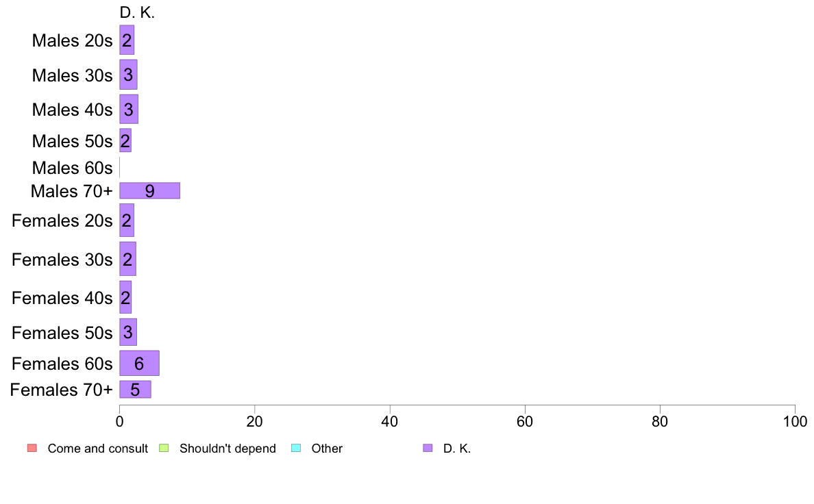Click the Females 20s bar

127,220
